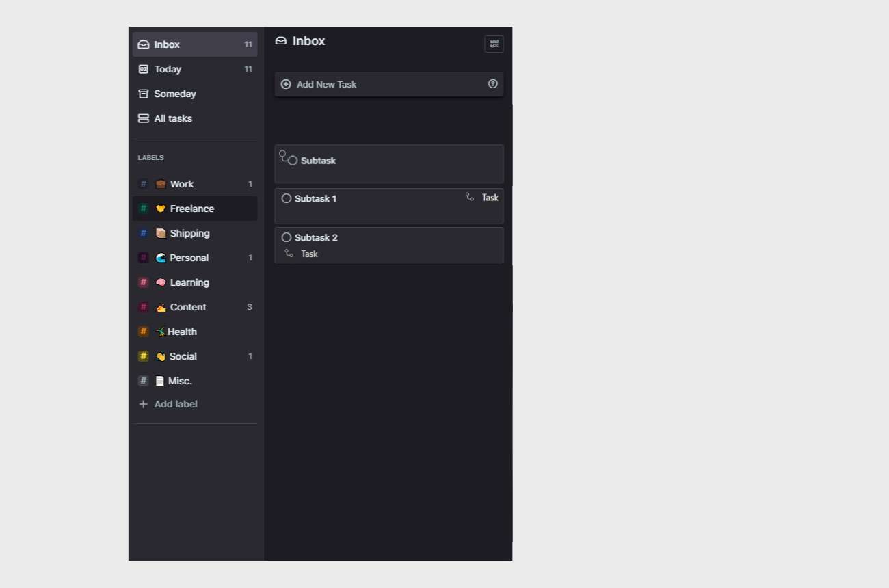Click the subtask branch icon on Subtask card

283,156
